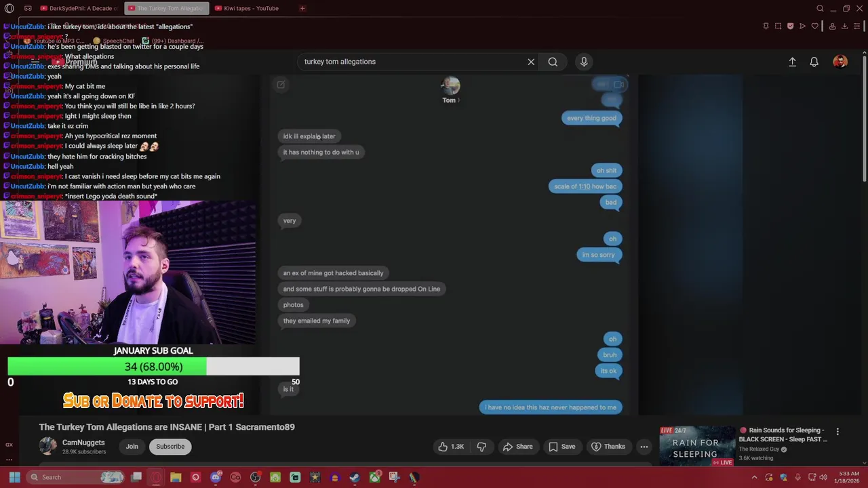Click the Join channel button
The width and height of the screenshot is (868, 488).
tap(132, 447)
